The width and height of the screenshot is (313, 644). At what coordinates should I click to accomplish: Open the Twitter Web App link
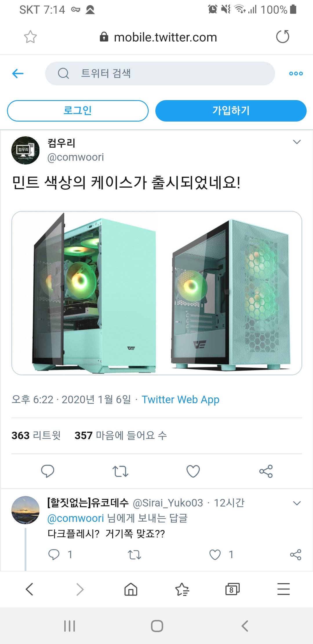pos(180,399)
